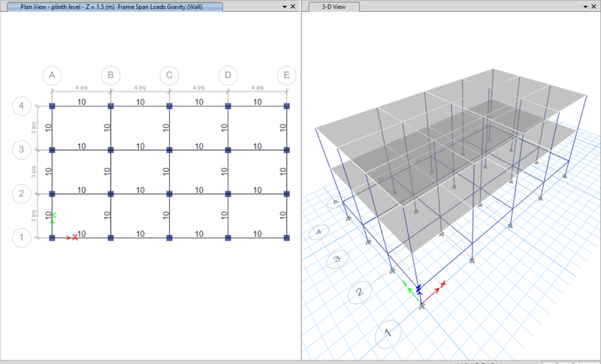Select the joint at grid A-2
Image resolution: width=601 pixels, height=364 pixels.
(x=52, y=194)
